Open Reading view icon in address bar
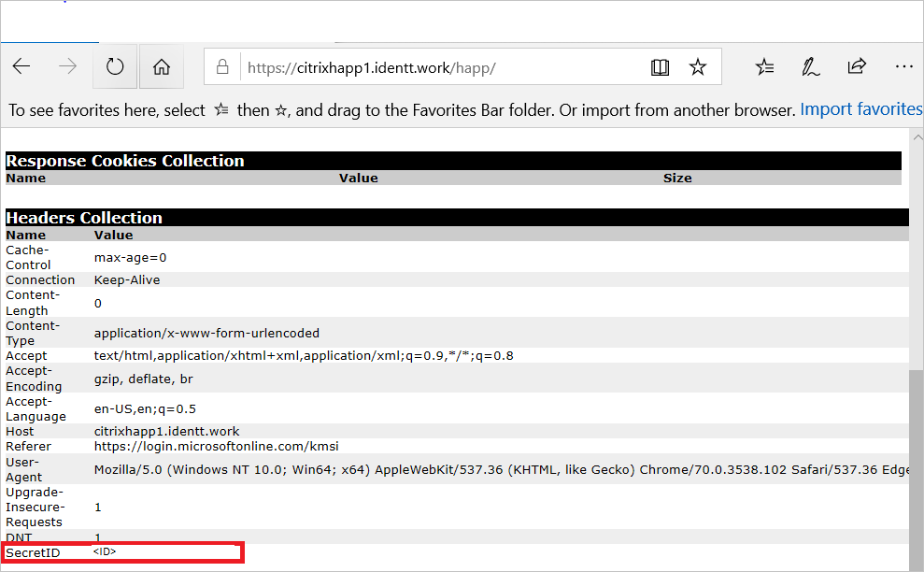Screen dimensions: 924x572 click(x=661, y=66)
